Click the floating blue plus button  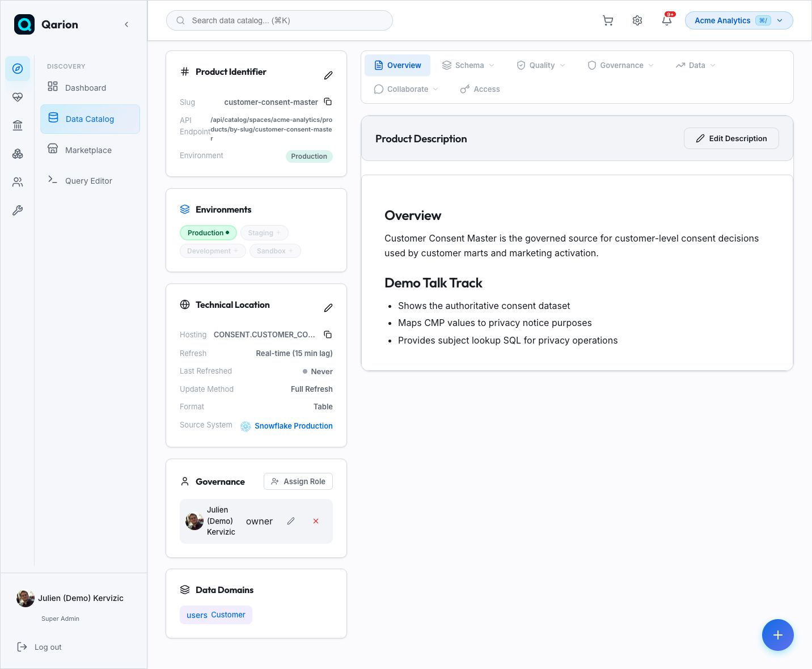[778, 635]
